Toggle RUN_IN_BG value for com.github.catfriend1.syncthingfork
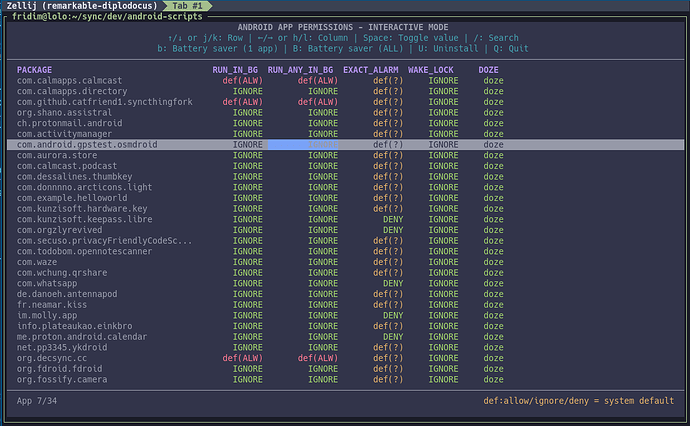 tap(243, 101)
